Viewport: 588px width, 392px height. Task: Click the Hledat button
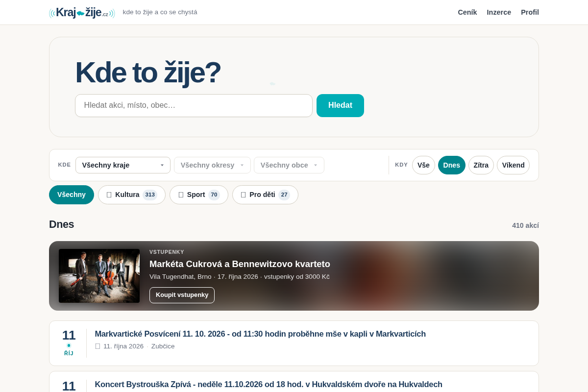tap(340, 105)
